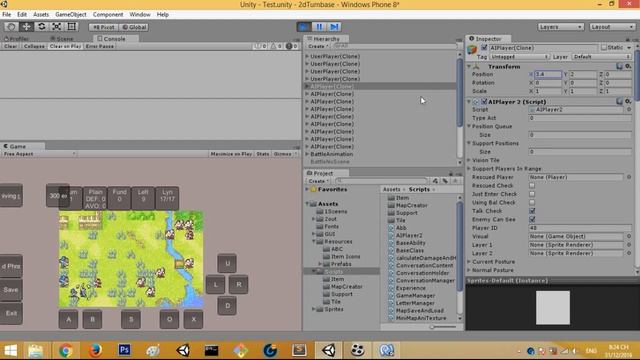
Task: Open Photoshop from the Windows taskbar
Action: [124, 350]
